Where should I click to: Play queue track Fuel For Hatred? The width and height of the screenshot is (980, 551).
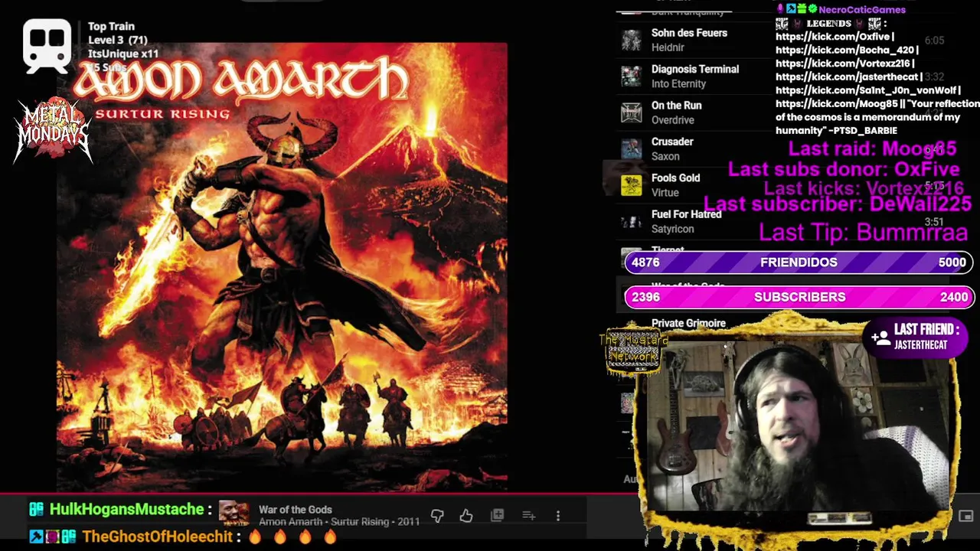coord(686,214)
